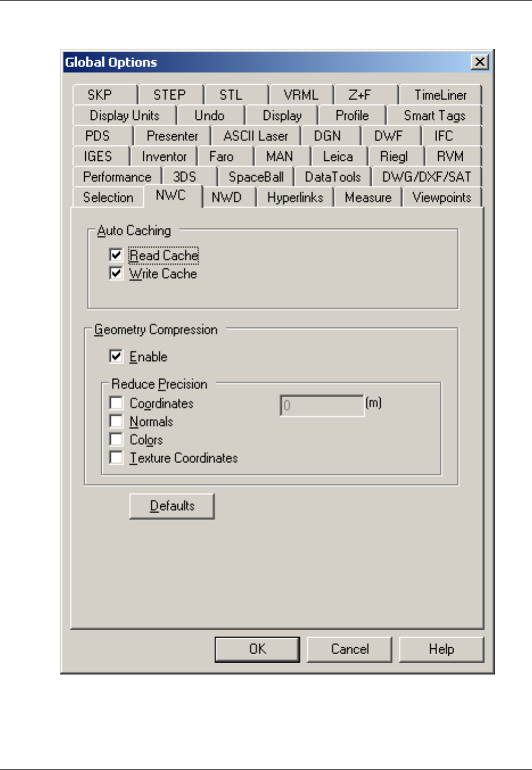Switch to the SKP tab

tap(105, 94)
